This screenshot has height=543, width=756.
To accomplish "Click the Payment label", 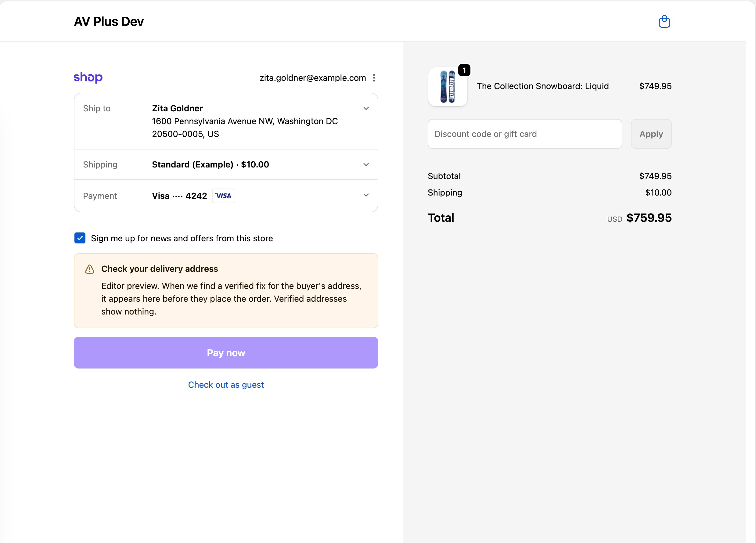I will click(100, 196).
